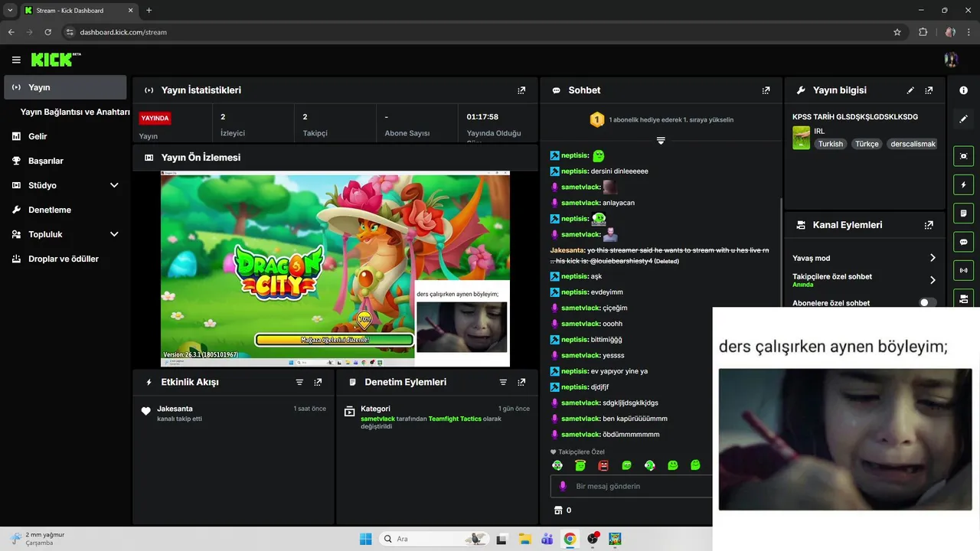Toggle the stream stats widget in the right toolbar

pyautogui.click(x=963, y=270)
